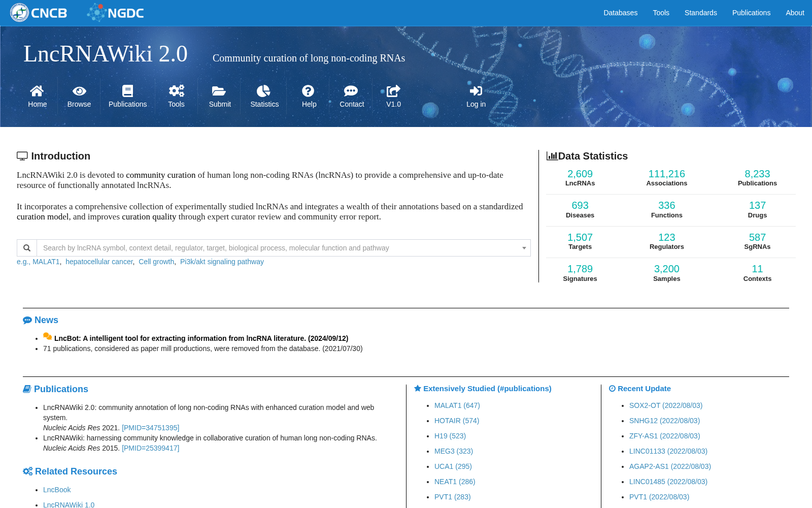
Task: Open SOX2-OT recent update entry
Action: point(666,405)
